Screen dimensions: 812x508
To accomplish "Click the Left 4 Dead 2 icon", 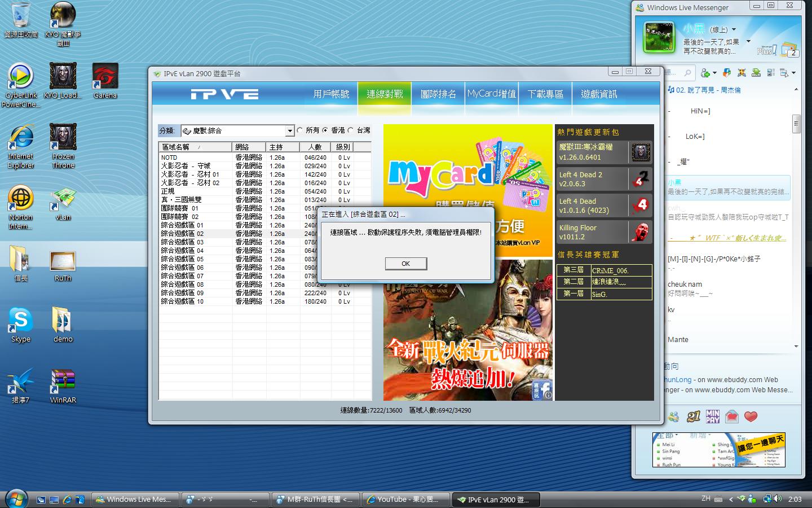I will coord(641,179).
